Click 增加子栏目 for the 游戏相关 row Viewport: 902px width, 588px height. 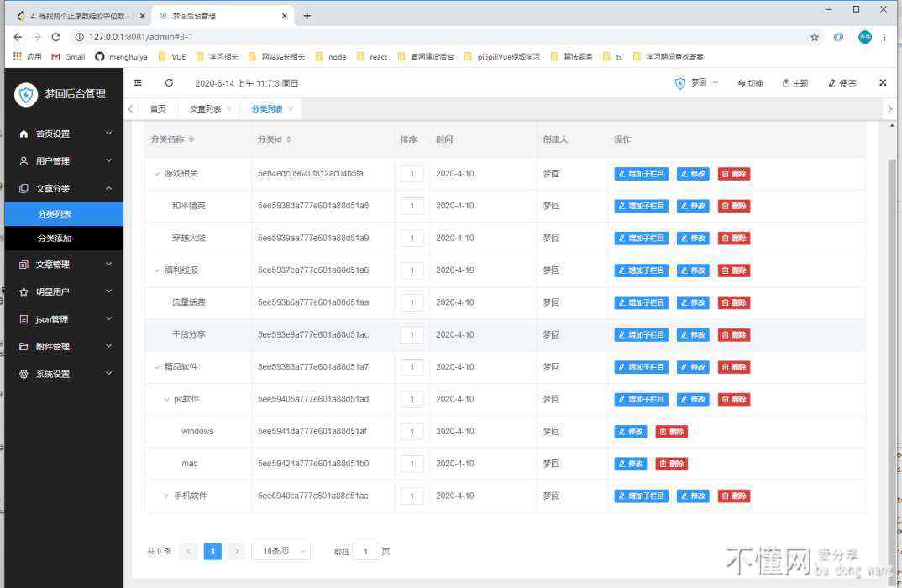pos(641,174)
